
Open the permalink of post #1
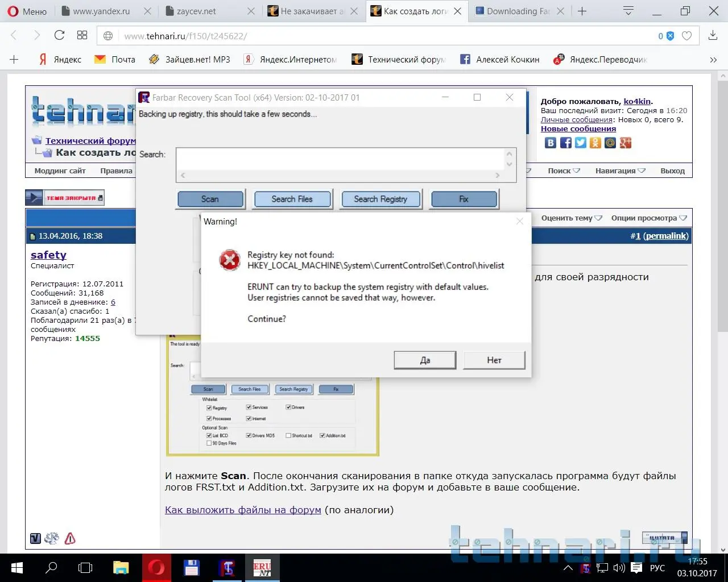666,236
